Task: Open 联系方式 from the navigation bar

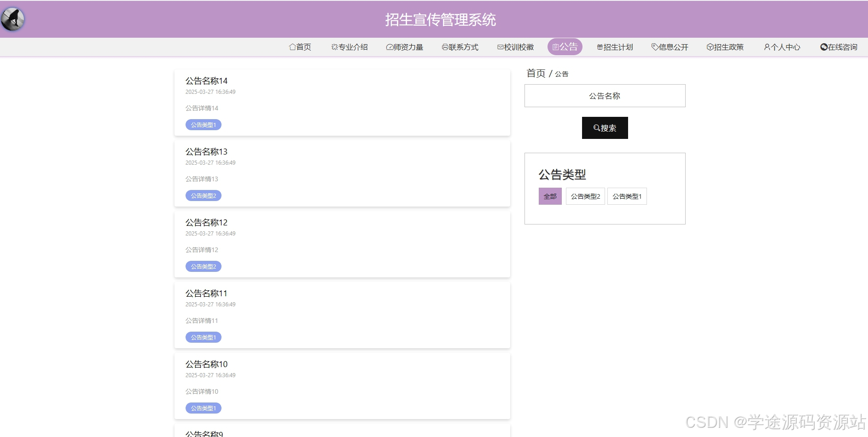Action: (460, 47)
